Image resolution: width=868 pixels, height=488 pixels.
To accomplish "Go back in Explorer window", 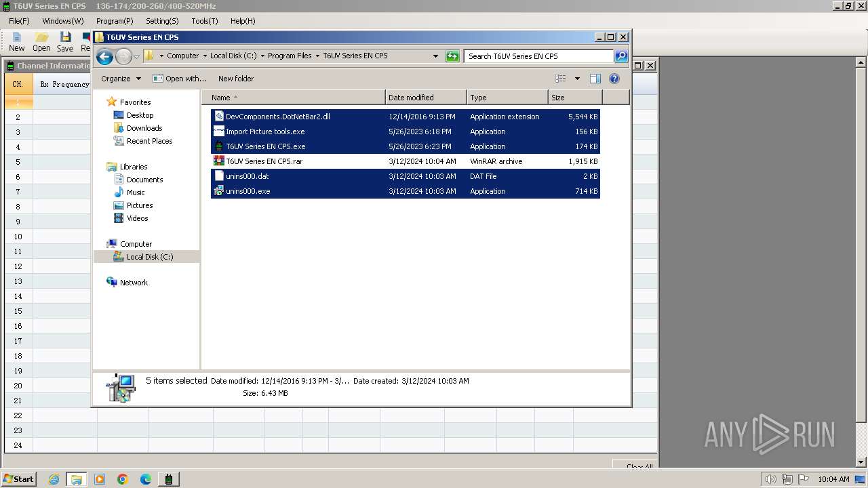I will 105,56.
